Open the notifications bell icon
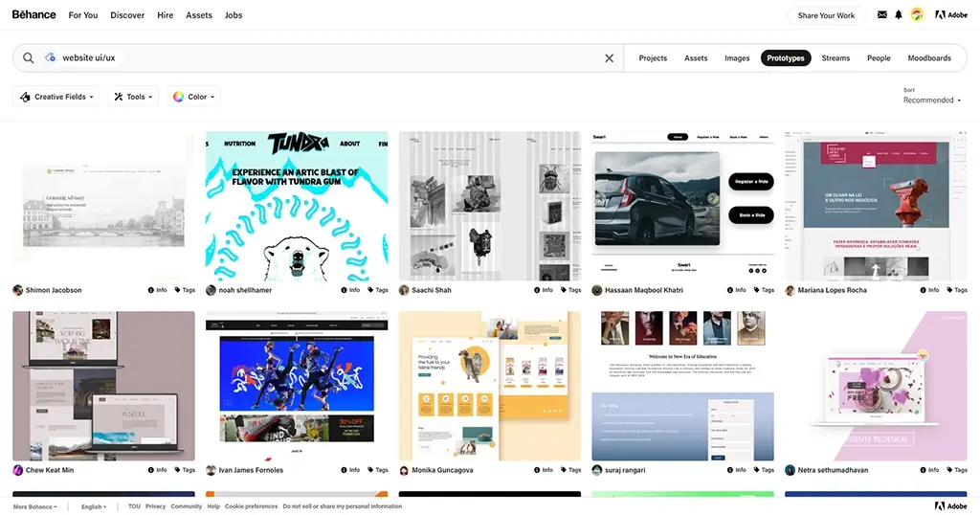This screenshot has width=980, height=515. 898,14
